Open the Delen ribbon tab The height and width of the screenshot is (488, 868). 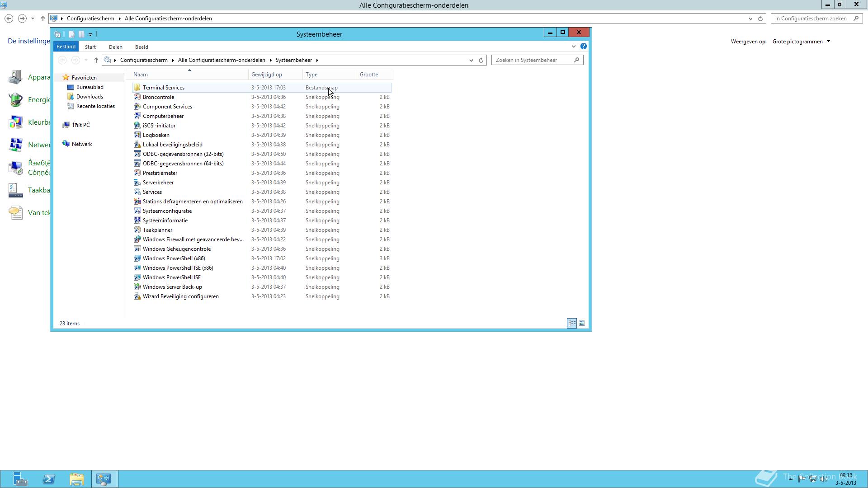click(116, 47)
